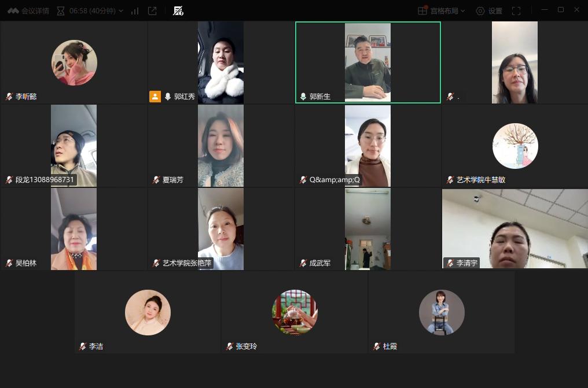
Task: Click the share/pop-out window icon
Action: (152, 10)
